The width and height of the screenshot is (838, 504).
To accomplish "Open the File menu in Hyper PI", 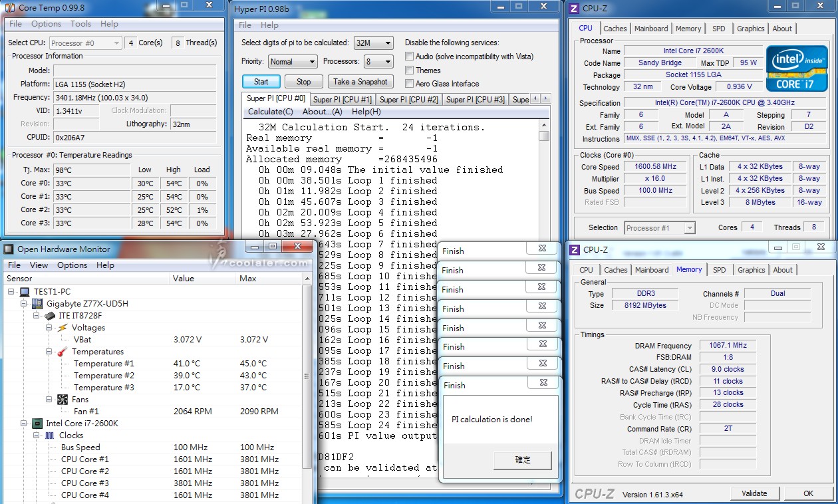I will [x=245, y=25].
